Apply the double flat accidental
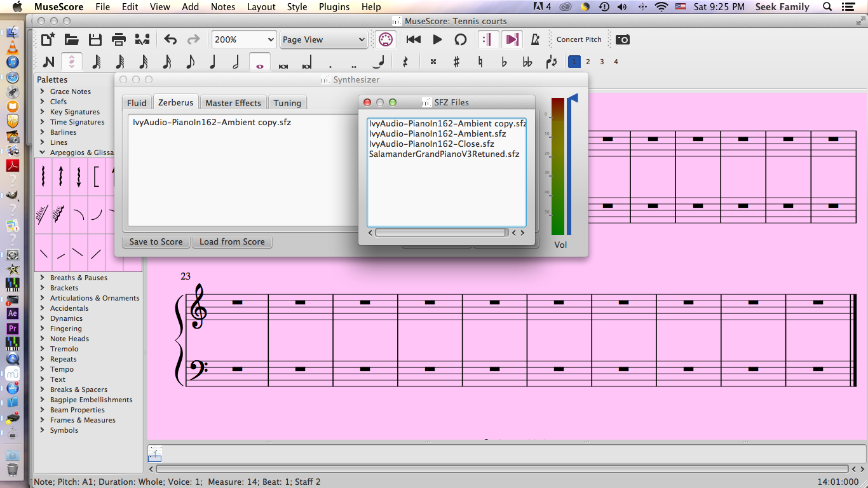Screen dimensions: 868x488 point(527,62)
